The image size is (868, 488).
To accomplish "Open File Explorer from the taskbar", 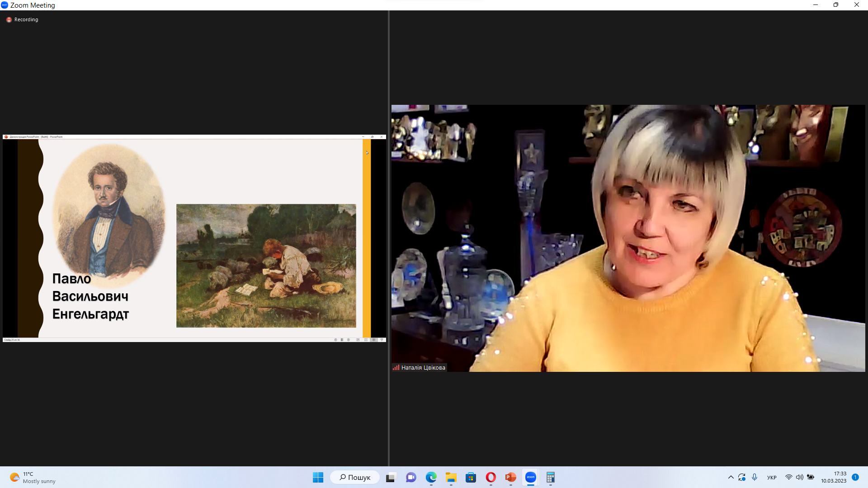I will point(451,477).
